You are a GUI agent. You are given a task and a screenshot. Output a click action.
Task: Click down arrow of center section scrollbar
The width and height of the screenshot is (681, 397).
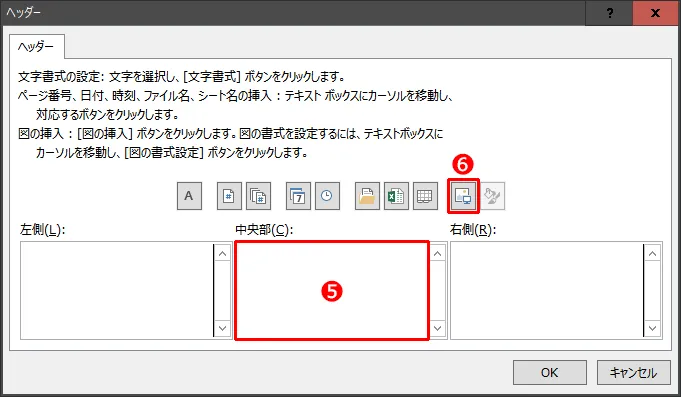pyautogui.click(x=437, y=328)
